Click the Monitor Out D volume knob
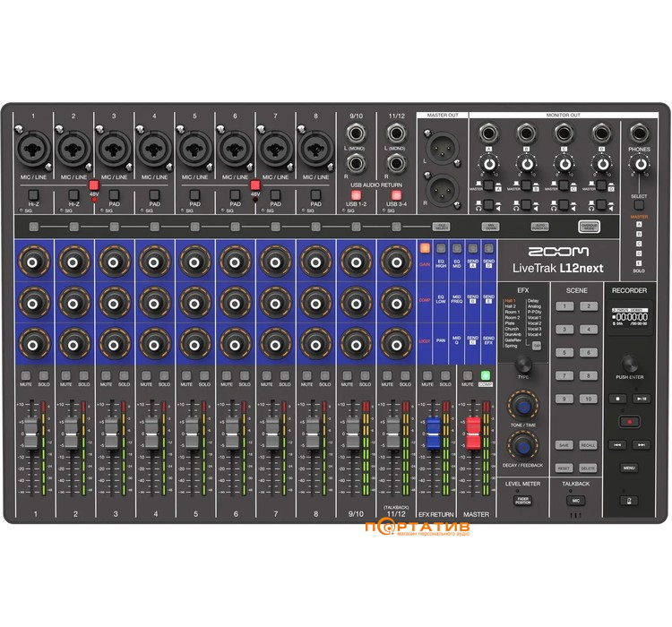The width and height of the screenshot is (672, 627). 602,164
